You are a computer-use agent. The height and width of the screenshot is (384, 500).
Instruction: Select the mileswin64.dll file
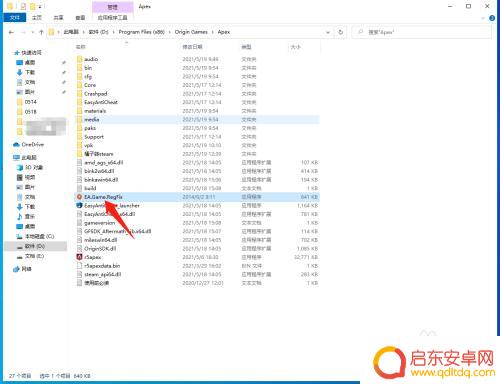[197, 240]
